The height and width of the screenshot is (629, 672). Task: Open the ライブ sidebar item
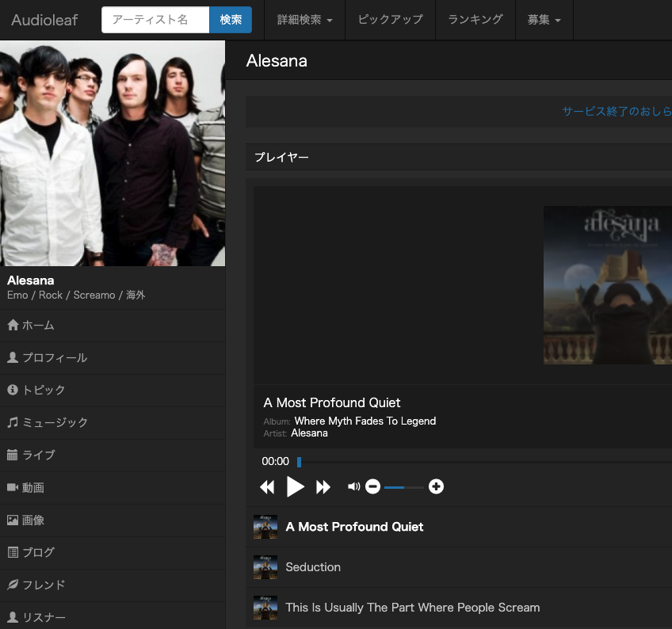113,456
